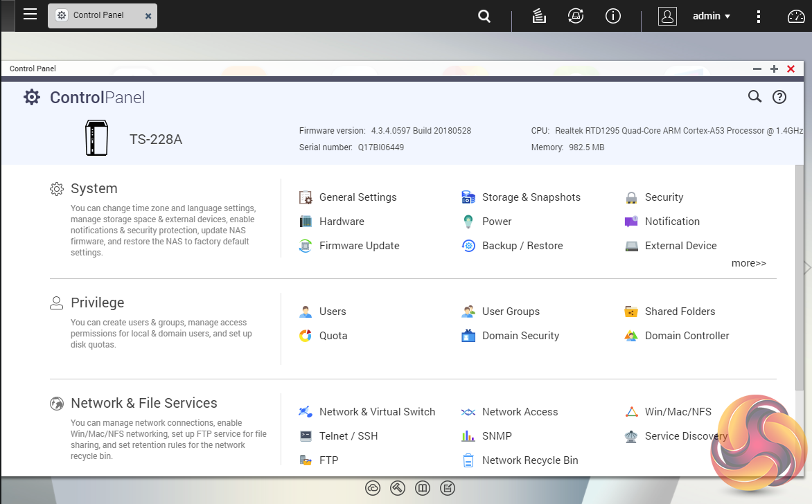
Task: Expand the admin user dropdown
Action: (712, 16)
